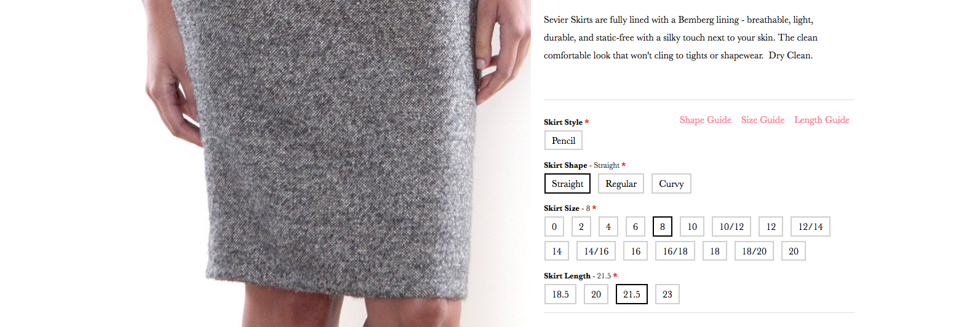The width and height of the screenshot is (980, 327).
Task: Pick the Curvy skirt shape
Action: point(671,183)
